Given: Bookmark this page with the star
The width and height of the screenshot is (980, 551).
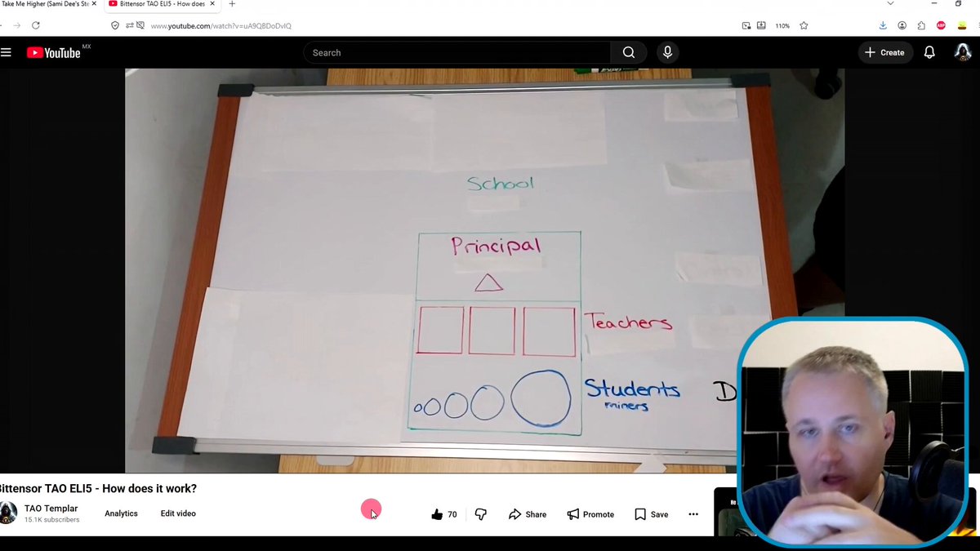Looking at the screenshot, I should (x=804, y=25).
